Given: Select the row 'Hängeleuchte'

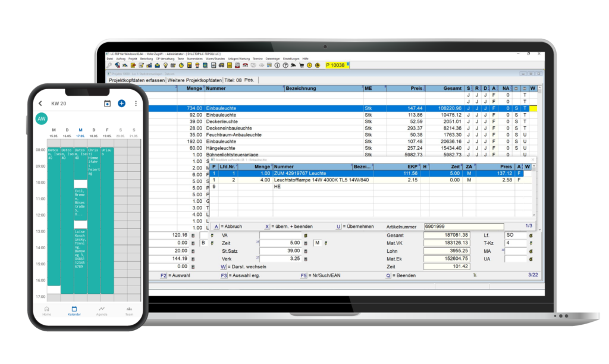Looking at the screenshot, I should [x=342, y=148].
